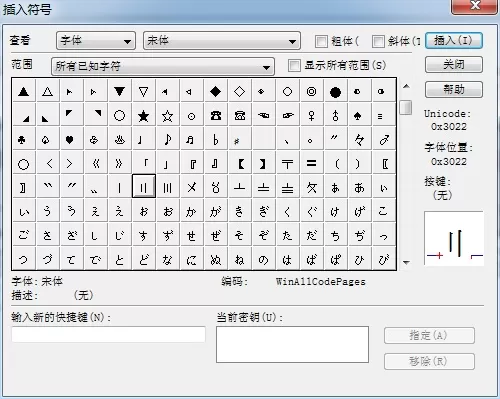Enable the 斜体 italic checkbox
The width and height of the screenshot is (500, 399).
(378, 41)
